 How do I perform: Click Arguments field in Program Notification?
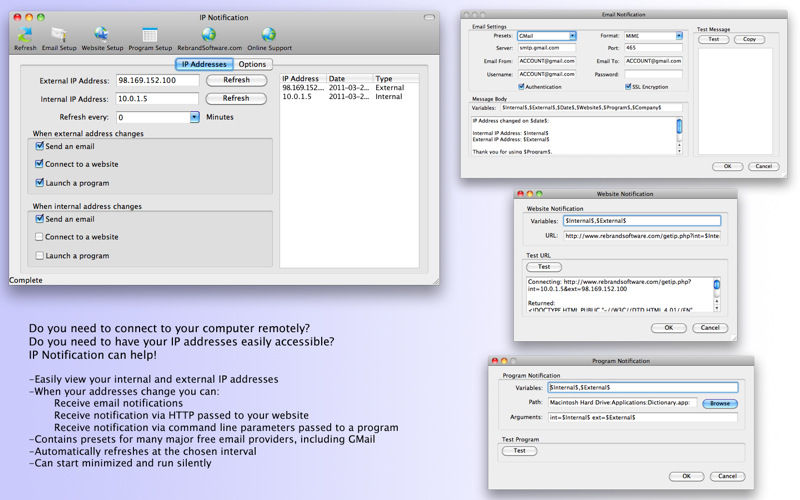tap(643, 417)
